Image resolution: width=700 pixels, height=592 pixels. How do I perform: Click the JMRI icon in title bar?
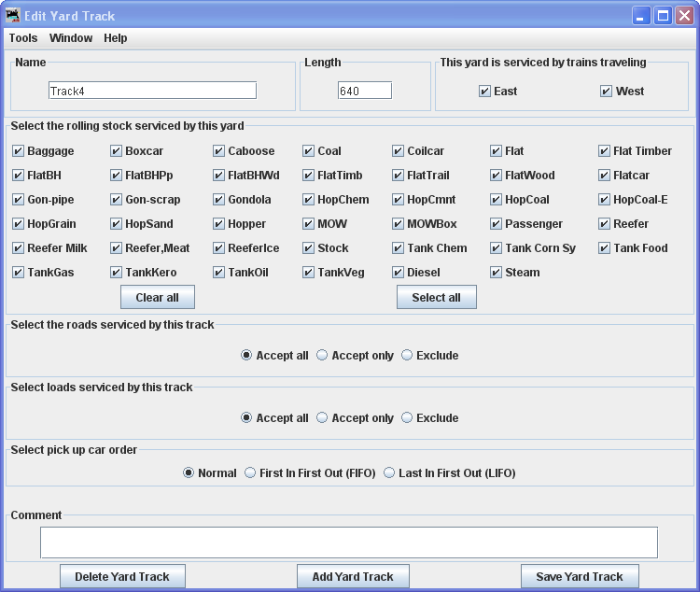click(x=13, y=16)
